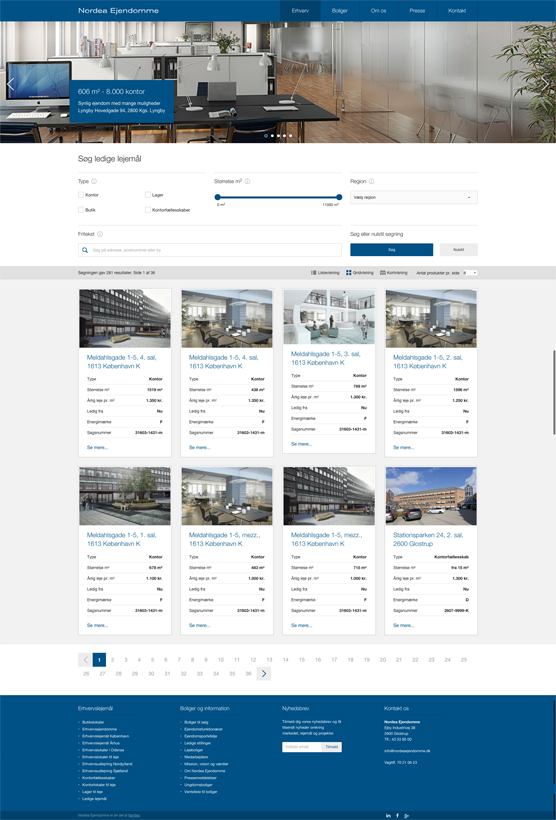
Task: Open the Boliger menu item
Action: click(340, 10)
